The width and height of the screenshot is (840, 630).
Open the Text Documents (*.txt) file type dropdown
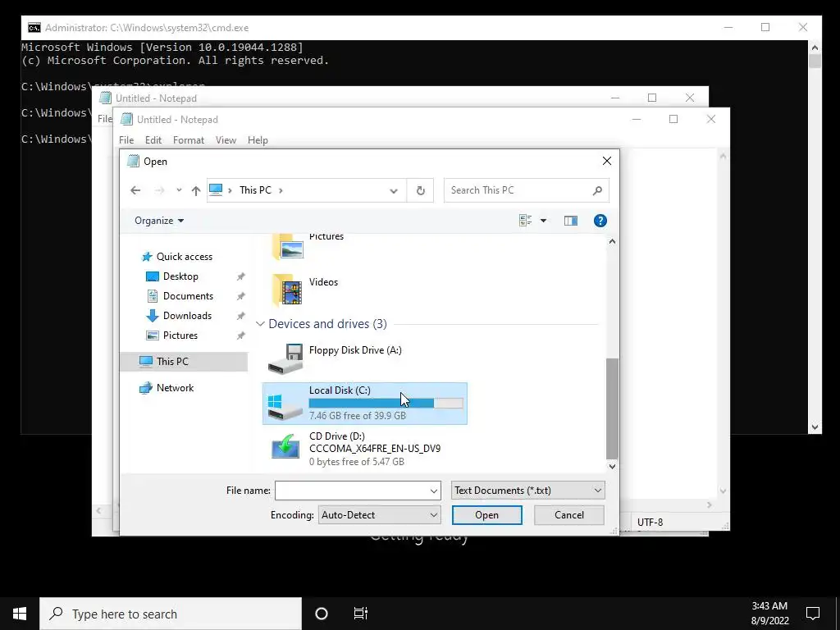(527, 491)
